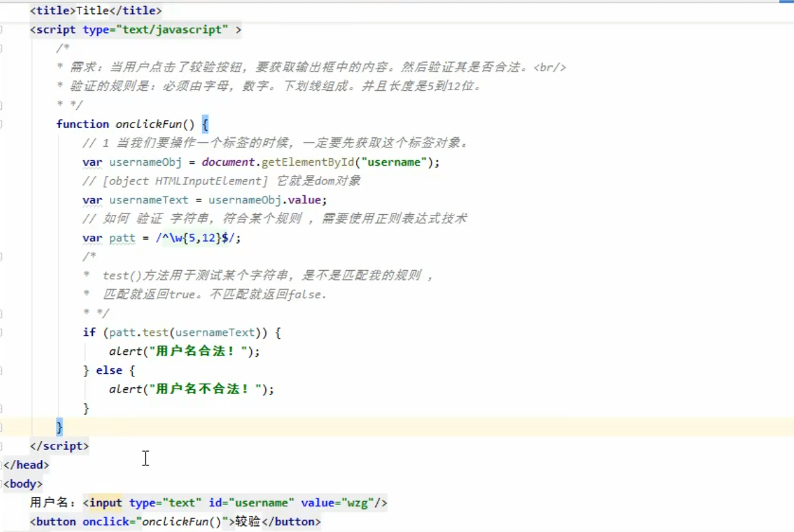Select the "text/javascript" attribute value
The image size is (794, 532).
(172, 30)
